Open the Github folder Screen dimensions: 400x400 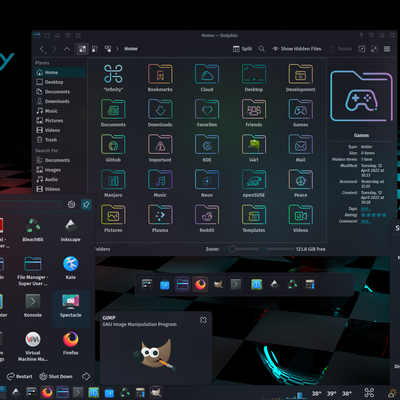113,148
